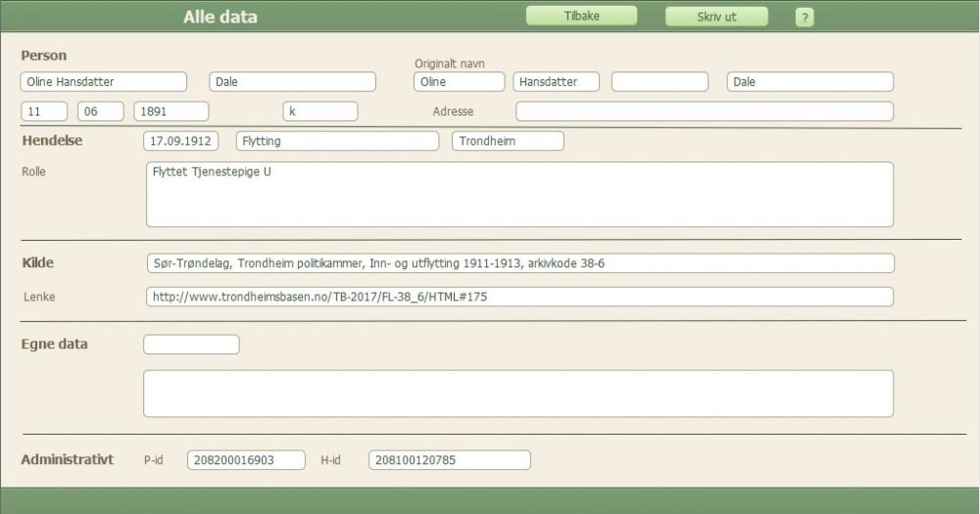Click the gender field containing k
This screenshot has height=514, width=980.
(x=320, y=112)
